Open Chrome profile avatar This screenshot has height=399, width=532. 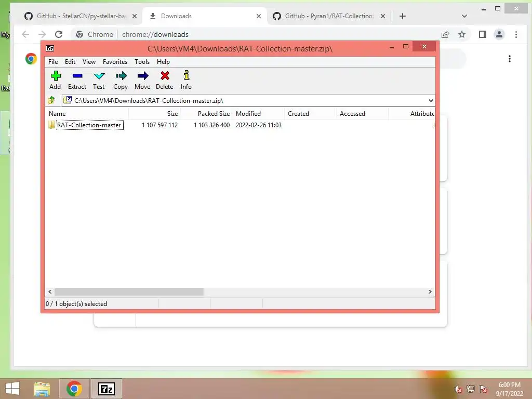[499, 34]
